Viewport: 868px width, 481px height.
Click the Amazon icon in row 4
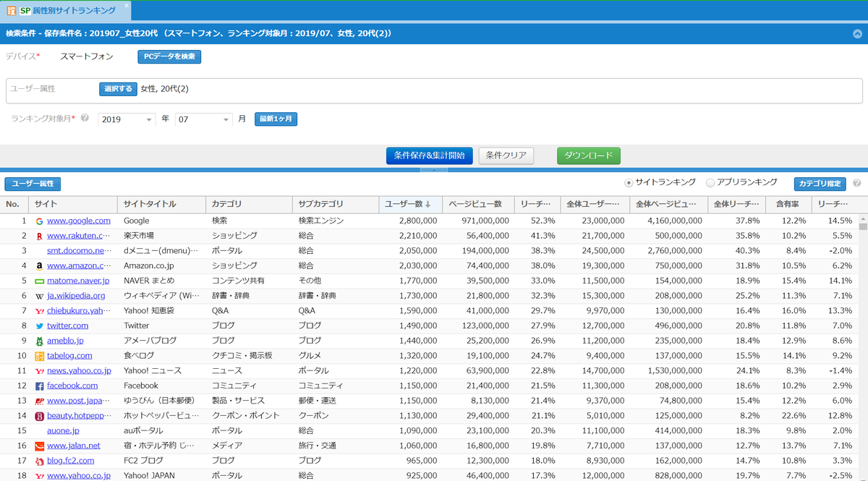pos(40,266)
